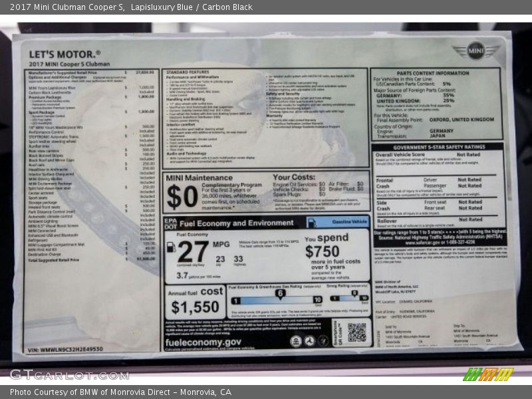Click the VIN number text

point(65,349)
